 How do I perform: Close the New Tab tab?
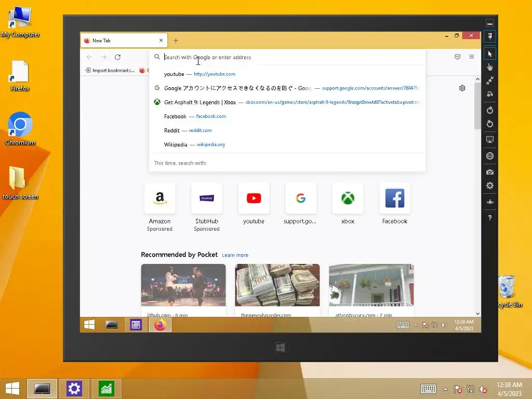[x=161, y=41]
